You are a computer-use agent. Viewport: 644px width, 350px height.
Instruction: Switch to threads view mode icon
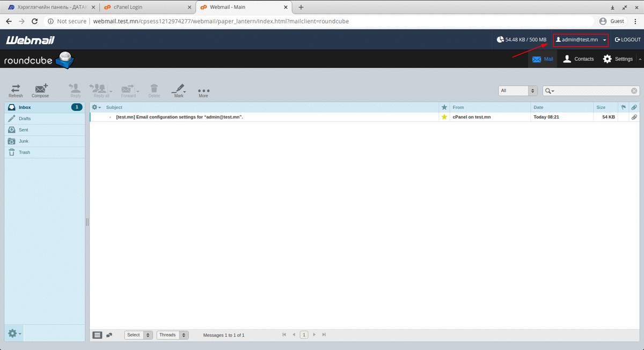pos(109,335)
